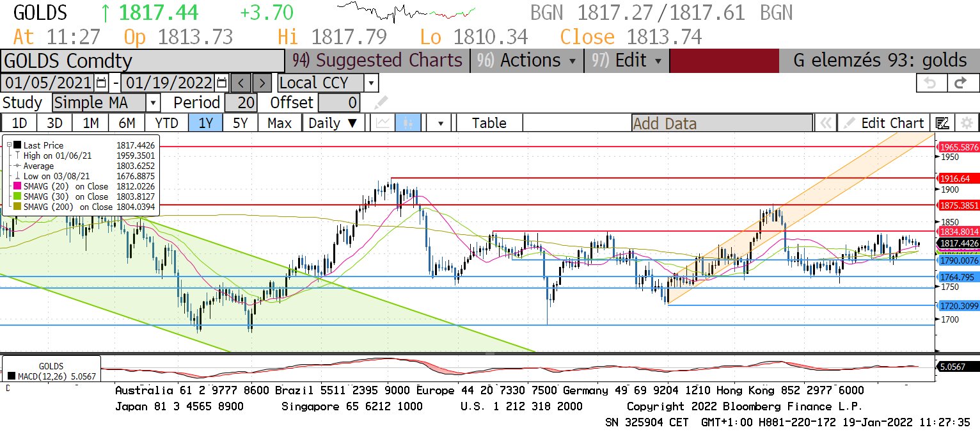Click the 1916.64 red price label
Screen dimensions: 980x441
tap(958, 178)
